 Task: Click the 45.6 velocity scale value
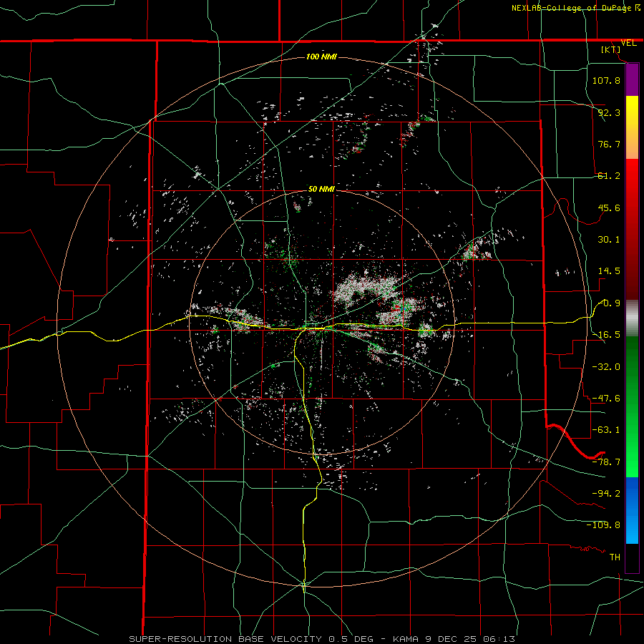click(x=609, y=208)
